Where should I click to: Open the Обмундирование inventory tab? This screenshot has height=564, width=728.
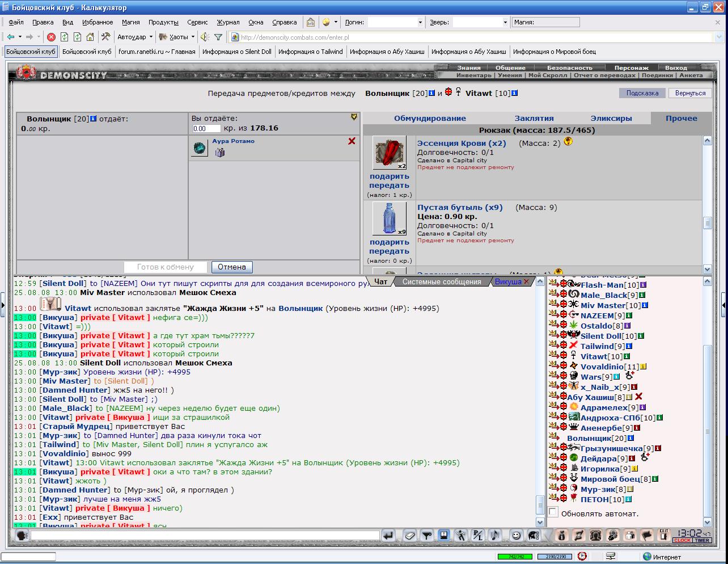430,118
